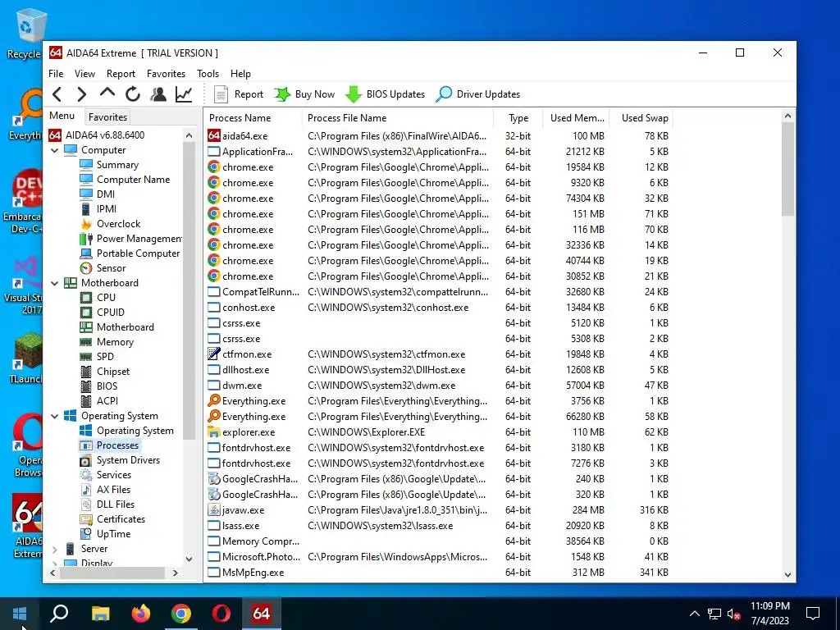Viewport: 840px width, 630px height.
Task: Open the View menu
Action: click(x=84, y=74)
